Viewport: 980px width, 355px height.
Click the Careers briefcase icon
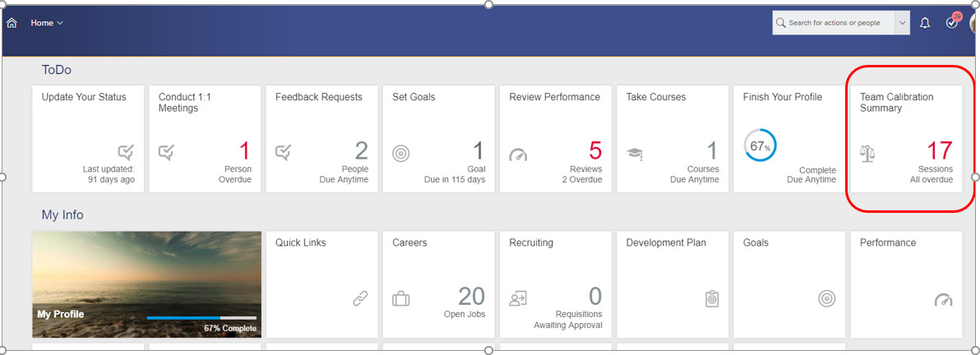click(x=400, y=299)
